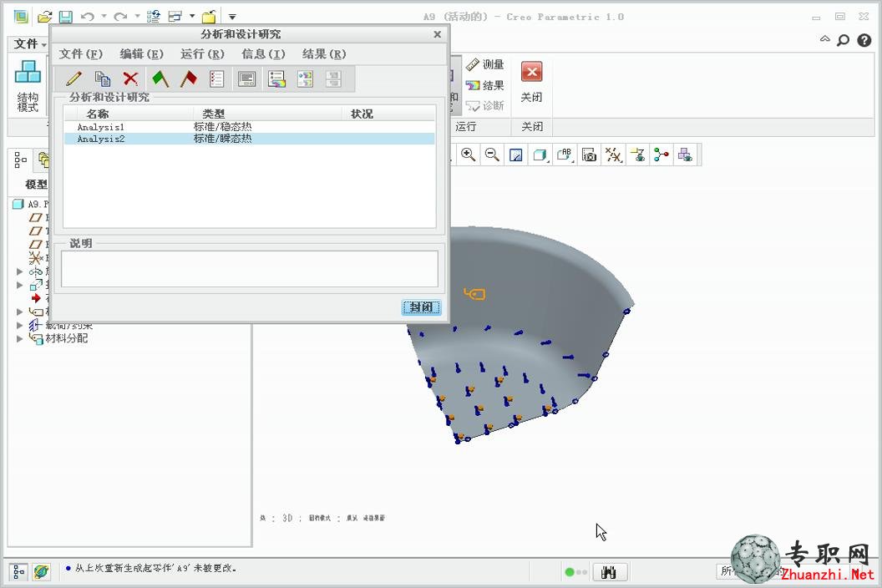Search with the magnifier icon at top right
This screenshot has height=588, width=882.
843,40
